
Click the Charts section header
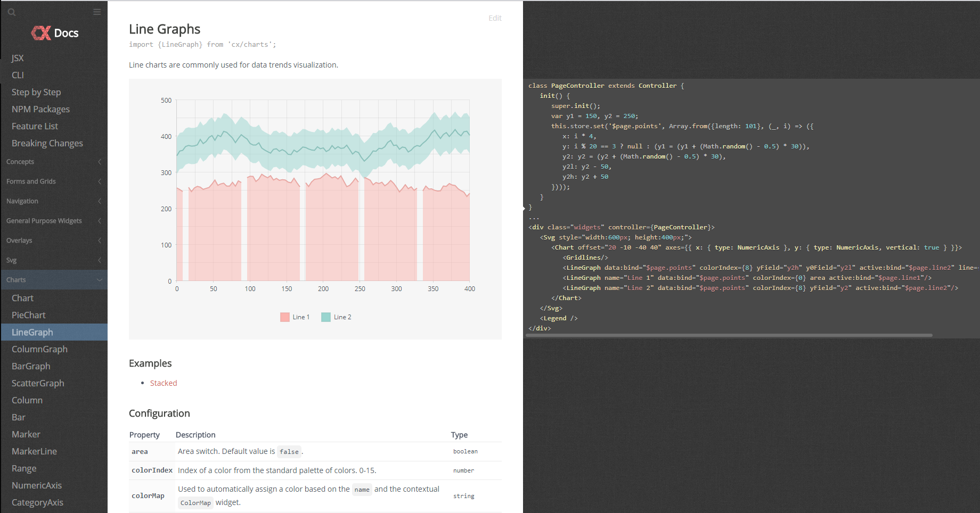[x=54, y=280]
